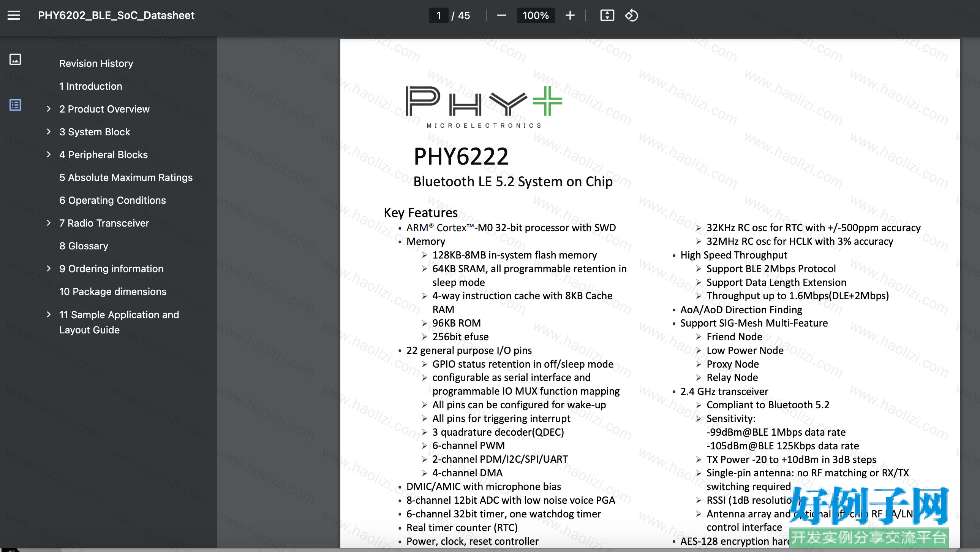Edit the current page number field
Screen dimensions: 980x552
(438, 15)
